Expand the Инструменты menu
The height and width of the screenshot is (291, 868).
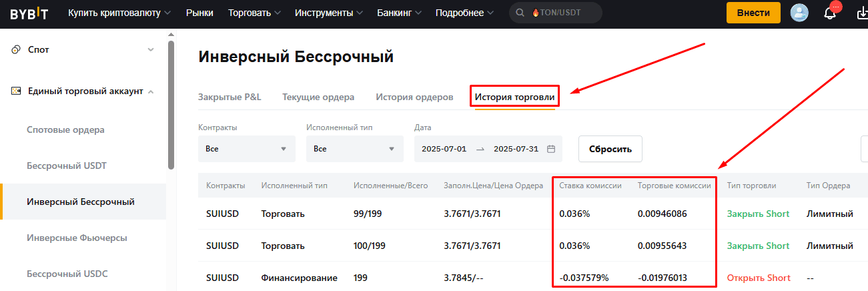329,13
